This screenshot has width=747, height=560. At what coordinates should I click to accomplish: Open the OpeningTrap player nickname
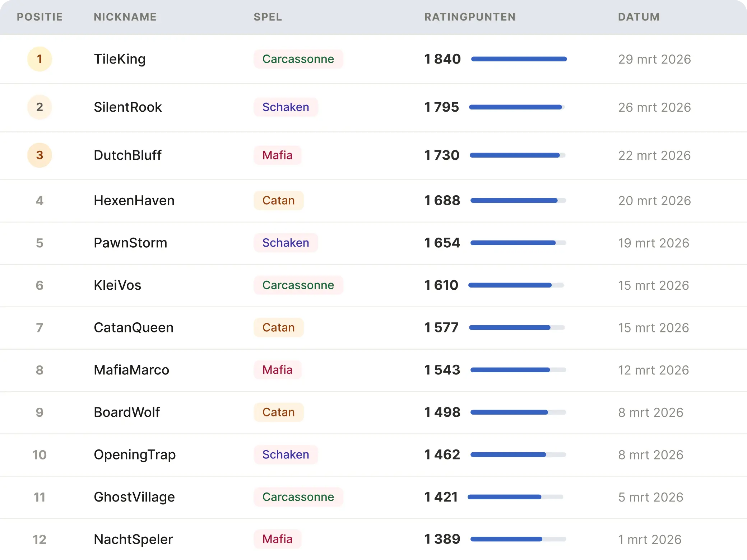point(135,454)
